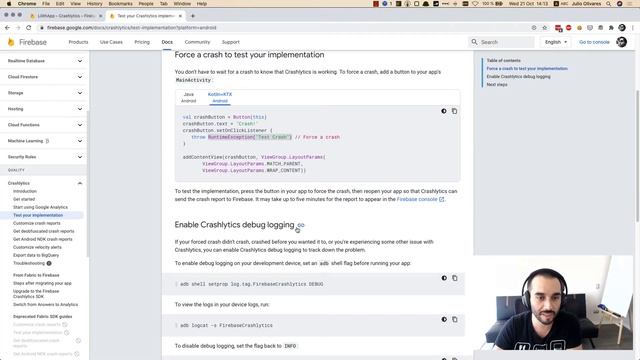The width and height of the screenshot is (640, 360).
Task: Open macOS Spotlight search
Action: click(609, 4)
